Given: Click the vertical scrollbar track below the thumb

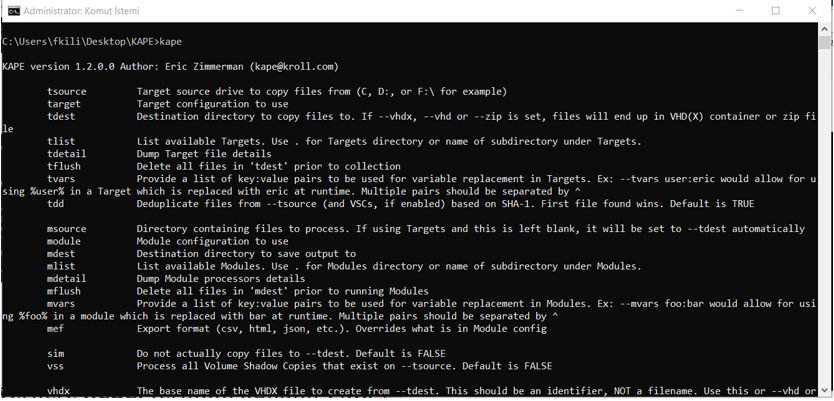Looking at the screenshot, I should [825, 223].
